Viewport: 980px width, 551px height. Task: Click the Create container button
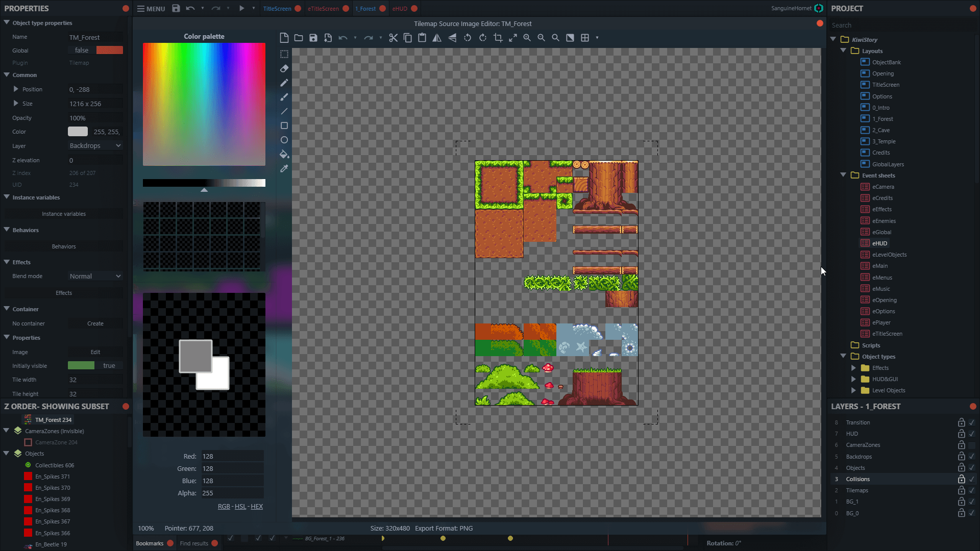[95, 323]
